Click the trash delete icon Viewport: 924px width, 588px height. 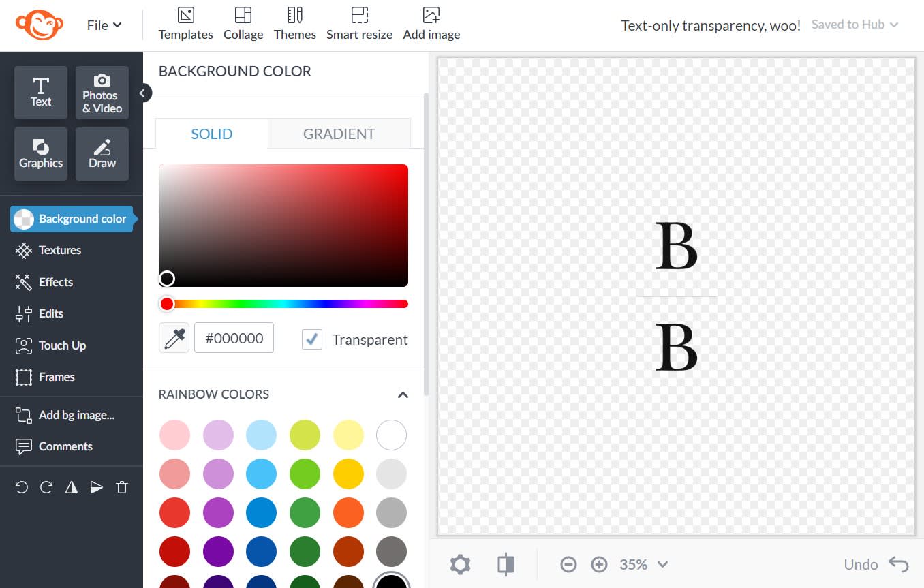pyautogui.click(x=122, y=487)
